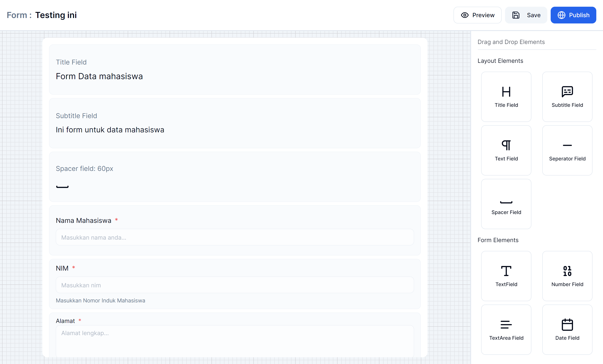Image resolution: width=603 pixels, height=364 pixels.
Task: Expand the Layout Elements section in sidebar
Action: [500, 61]
